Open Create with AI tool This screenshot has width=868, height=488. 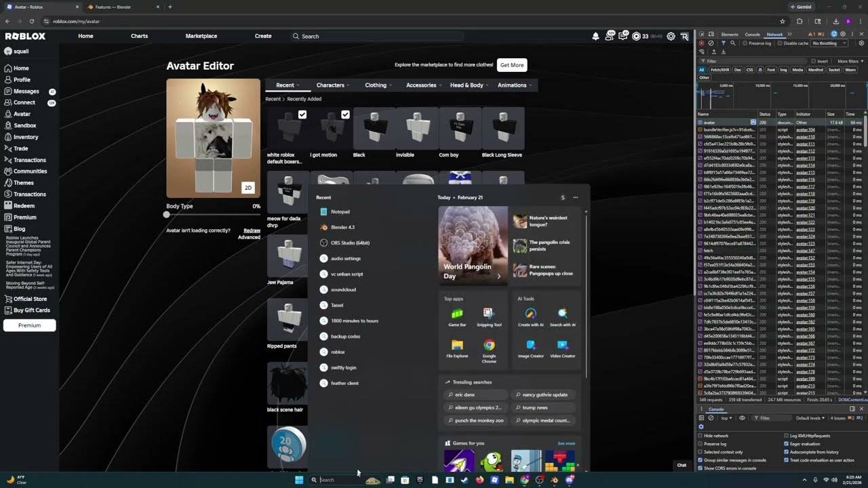click(531, 317)
